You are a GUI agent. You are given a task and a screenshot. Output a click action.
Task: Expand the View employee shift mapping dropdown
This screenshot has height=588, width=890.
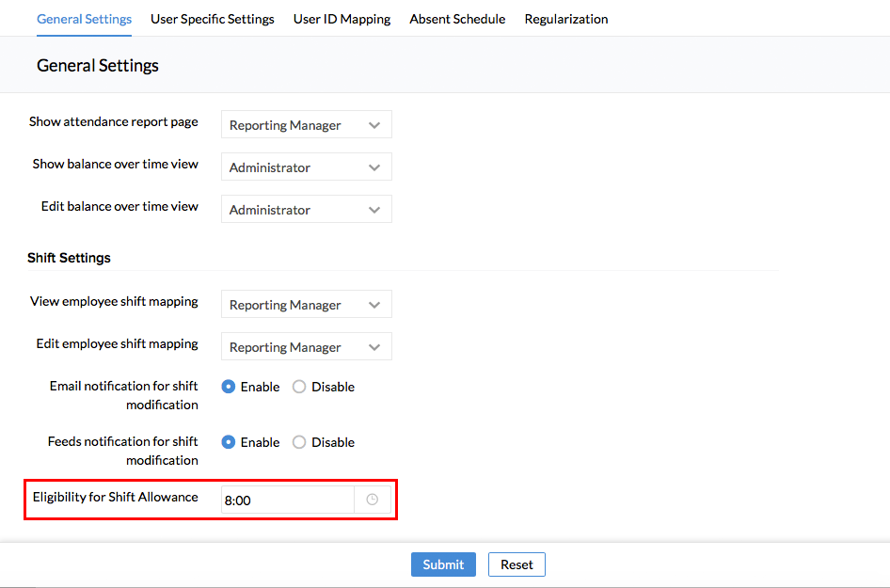tap(306, 305)
